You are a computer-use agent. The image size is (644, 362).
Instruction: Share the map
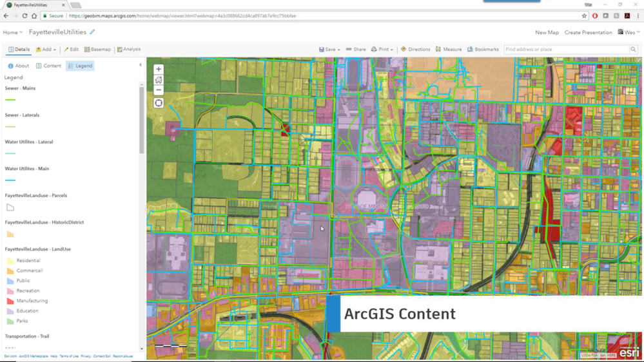pos(356,49)
